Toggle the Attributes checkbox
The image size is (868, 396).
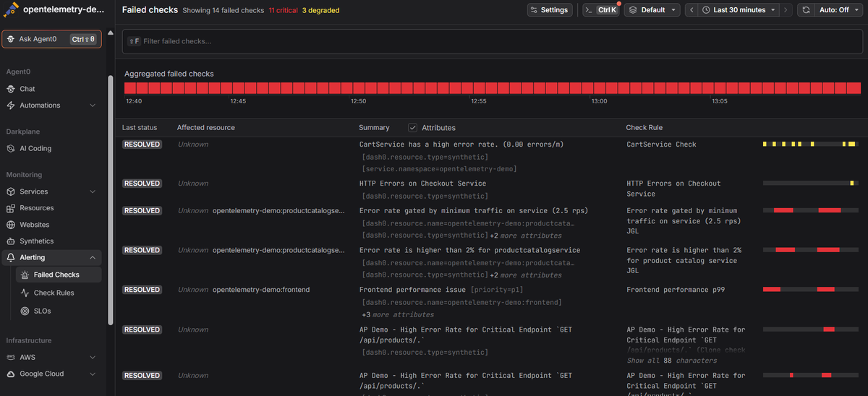pyautogui.click(x=412, y=127)
